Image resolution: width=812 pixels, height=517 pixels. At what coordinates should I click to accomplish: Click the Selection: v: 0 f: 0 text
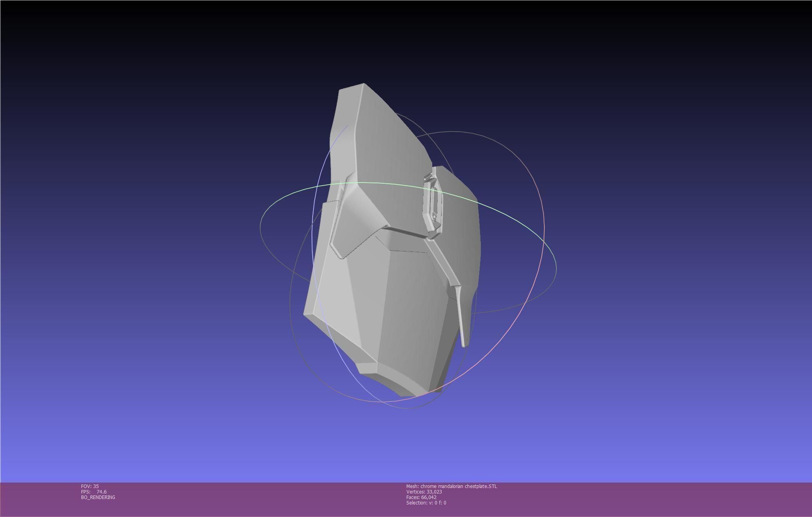426,503
